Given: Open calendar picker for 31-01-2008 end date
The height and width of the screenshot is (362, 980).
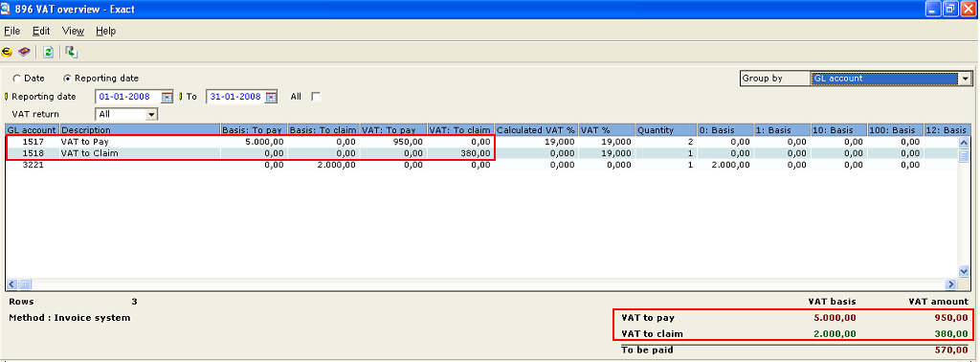Looking at the screenshot, I should (271, 97).
